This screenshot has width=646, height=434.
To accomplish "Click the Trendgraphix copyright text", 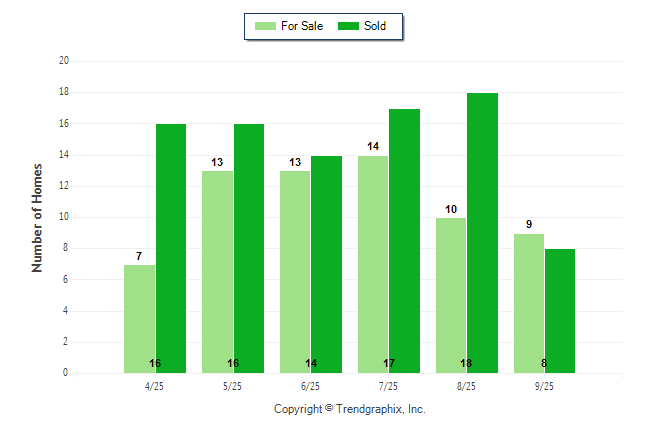I will click(x=350, y=409).
